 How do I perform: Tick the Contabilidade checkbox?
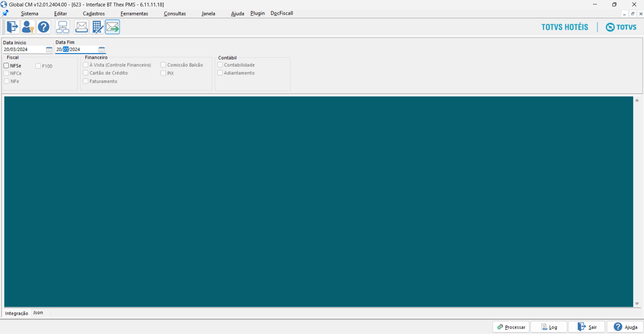coord(220,65)
